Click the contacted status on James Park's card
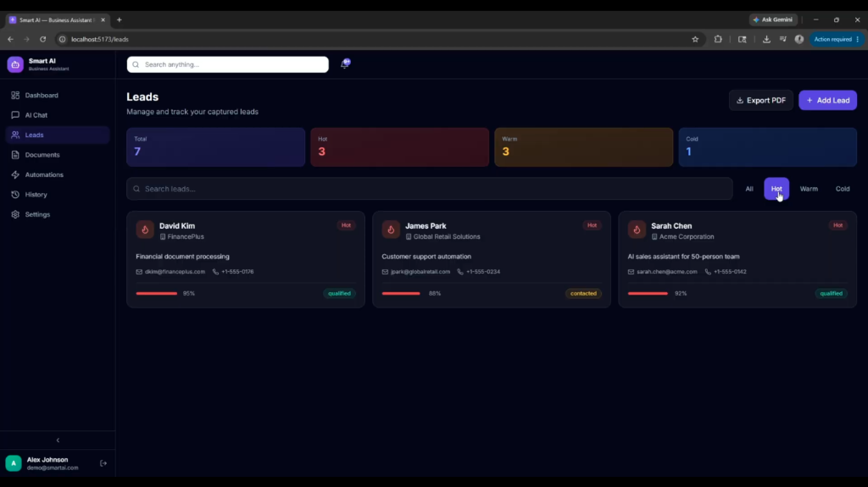This screenshot has height=487, width=868. (x=583, y=293)
